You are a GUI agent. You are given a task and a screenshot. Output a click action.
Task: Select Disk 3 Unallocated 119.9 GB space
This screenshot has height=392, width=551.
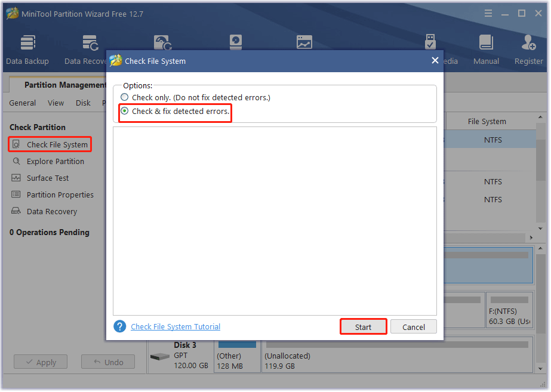click(x=397, y=356)
